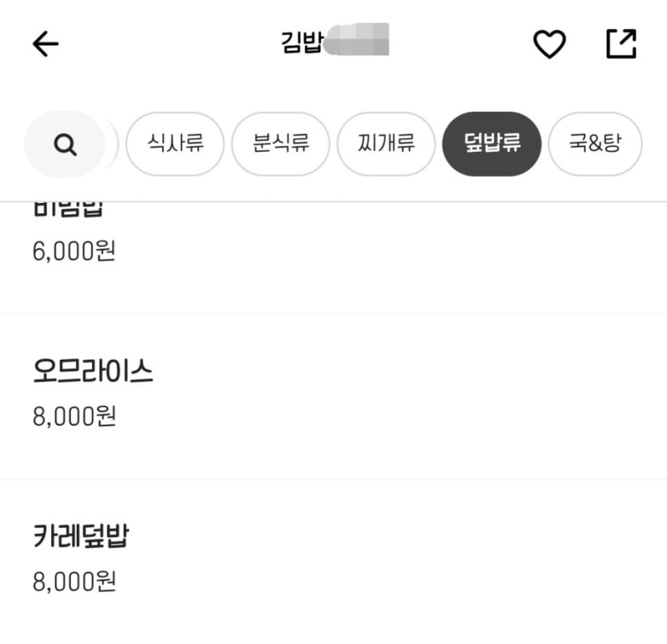Image resolution: width=667 pixels, height=644 pixels.
Task: Select the active 덮밥류 category chip
Action: pos(492,144)
